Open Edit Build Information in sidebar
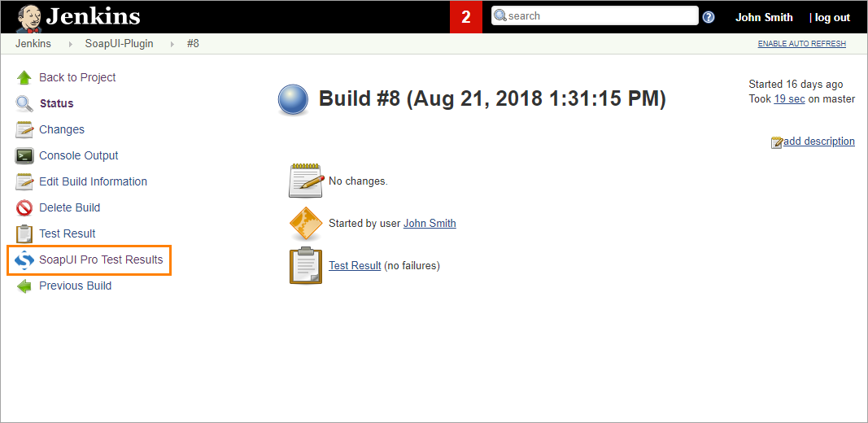The width and height of the screenshot is (868, 423). (93, 181)
